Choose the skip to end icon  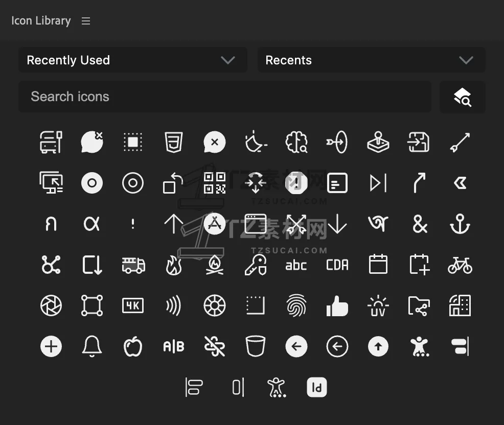tap(378, 183)
